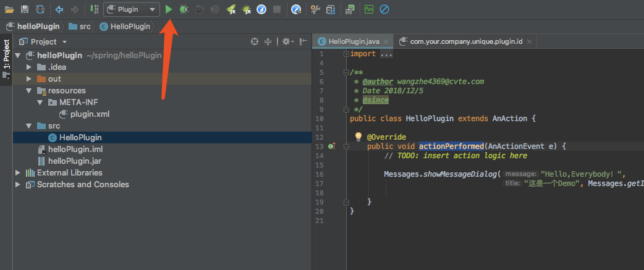
Task: Click the HelloPlugin class breadcrumb
Action: pos(130,27)
